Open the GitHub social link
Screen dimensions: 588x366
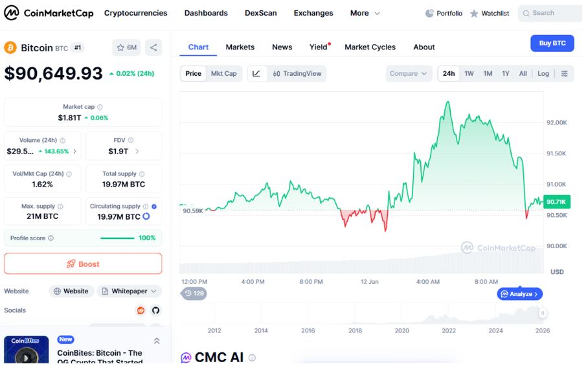(x=155, y=310)
